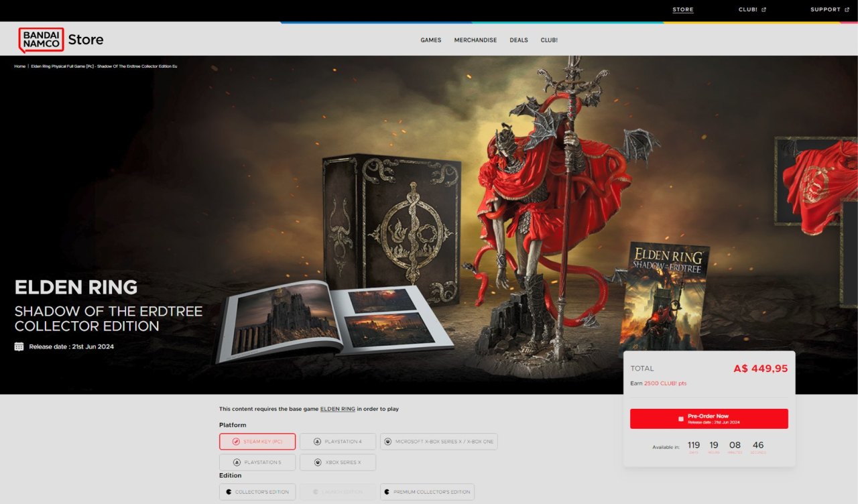Choose Xbox Series X platform

pos(338,462)
